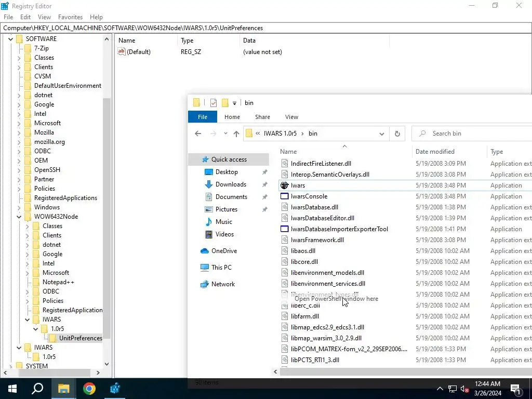532x399 pixels.
Task: Open the Desktop quick access folder
Action: pos(227,172)
